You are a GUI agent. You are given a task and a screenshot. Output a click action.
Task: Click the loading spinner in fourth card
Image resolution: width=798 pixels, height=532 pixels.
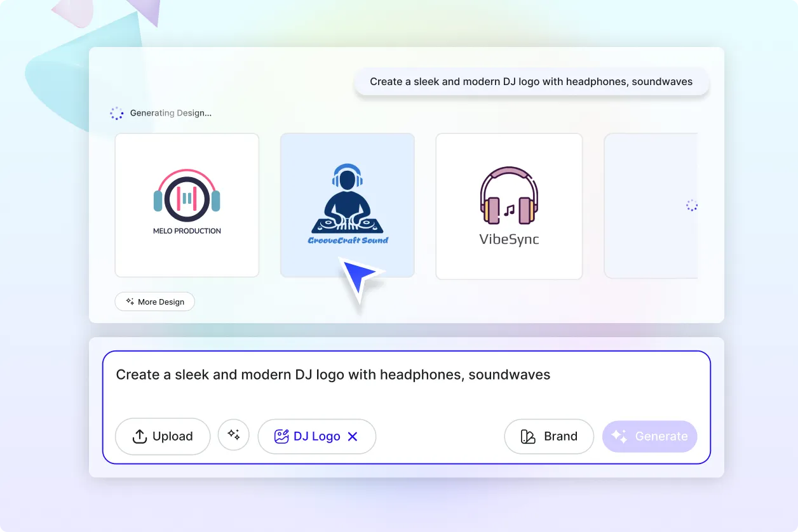[x=691, y=205]
